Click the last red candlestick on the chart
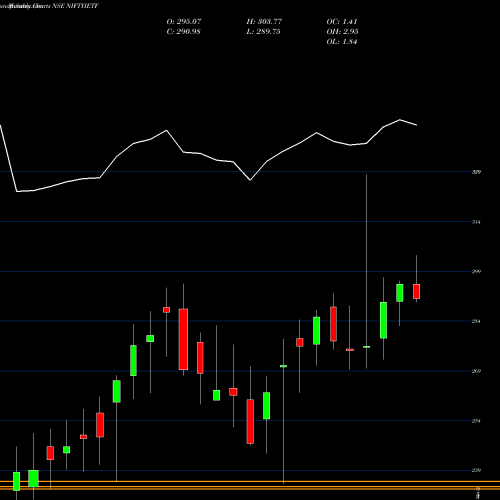Viewport: 500px width, 500px height. (416, 291)
